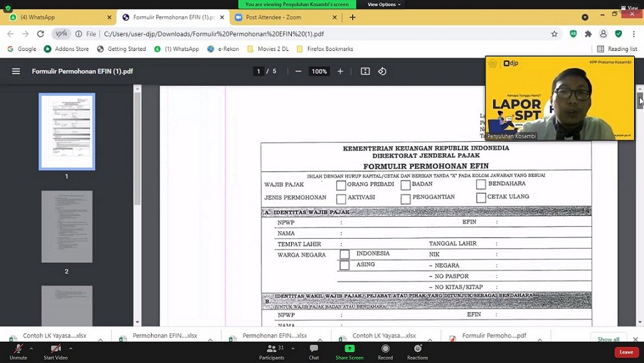The height and width of the screenshot is (363, 644).
Task: Expand Zoom View Options dropdown
Action: (x=384, y=4)
